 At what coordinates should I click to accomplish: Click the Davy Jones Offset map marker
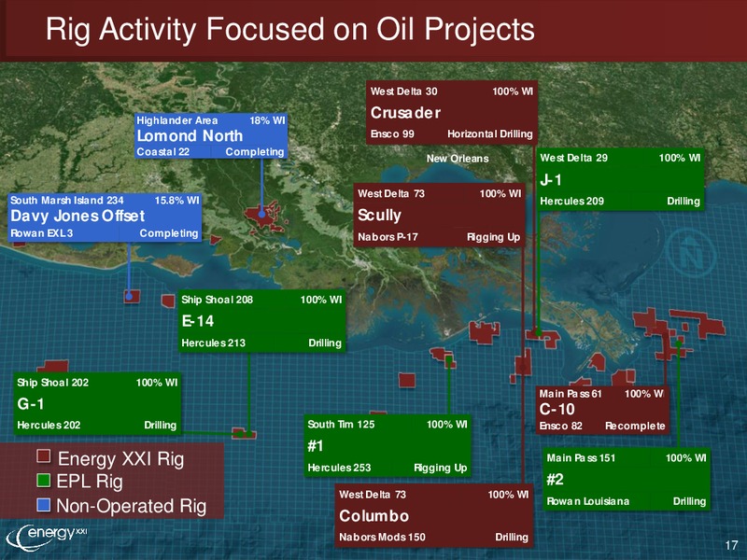[129, 297]
